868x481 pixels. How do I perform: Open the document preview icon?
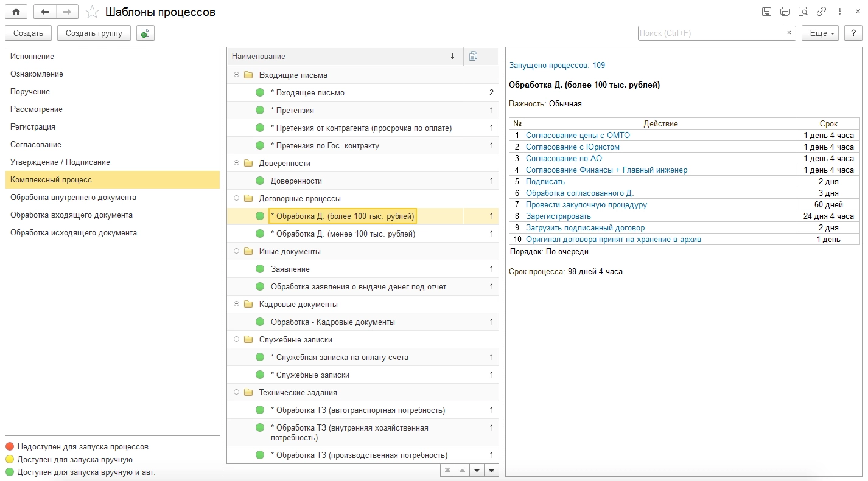click(x=803, y=12)
